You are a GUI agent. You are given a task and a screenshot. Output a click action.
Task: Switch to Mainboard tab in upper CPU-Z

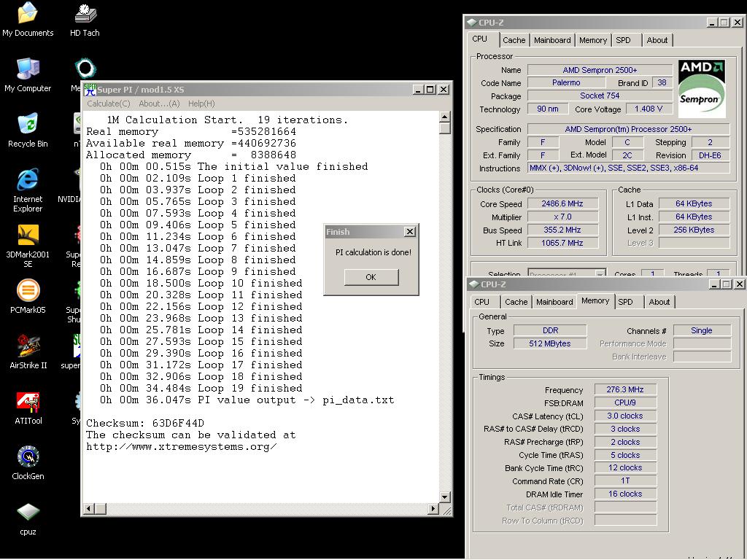click(552, 41)
